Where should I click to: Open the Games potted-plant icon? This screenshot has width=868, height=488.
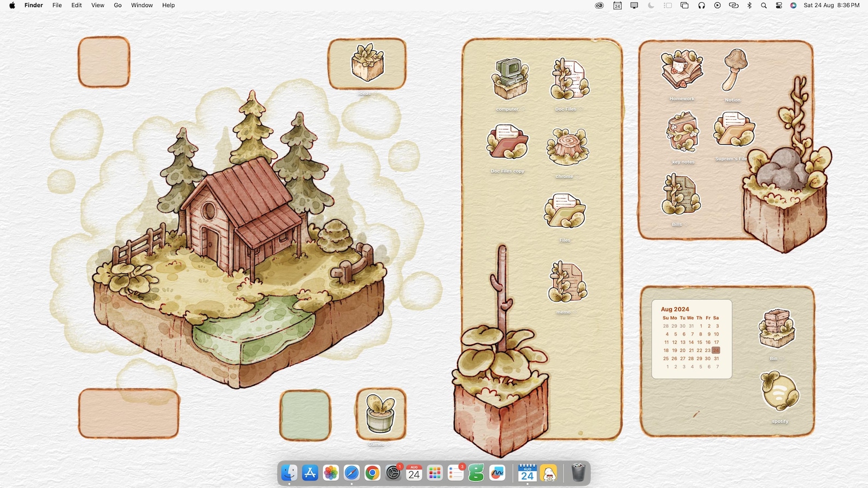click(x=380, y=414)
